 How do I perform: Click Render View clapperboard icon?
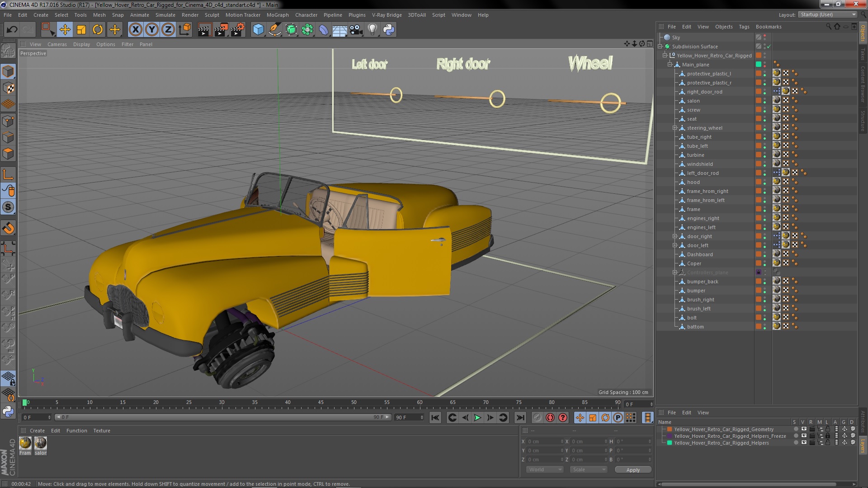tap(204, 30)
